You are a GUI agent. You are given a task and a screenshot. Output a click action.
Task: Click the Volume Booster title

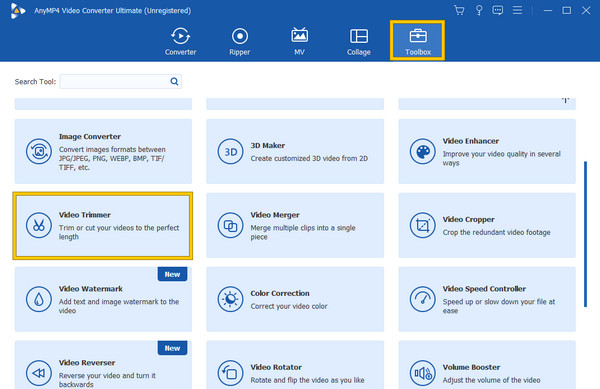tap(471, 367)
